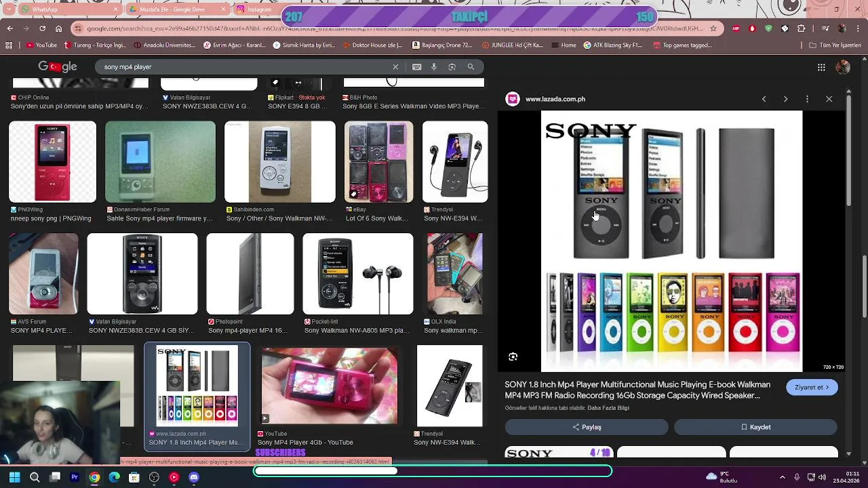Open three-dot options in image preview
The width and height of the screenshot is (868, 488).
coord(807,99)
